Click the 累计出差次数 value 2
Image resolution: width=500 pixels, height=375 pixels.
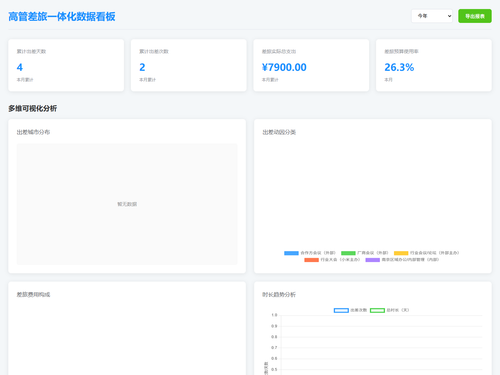142,67
